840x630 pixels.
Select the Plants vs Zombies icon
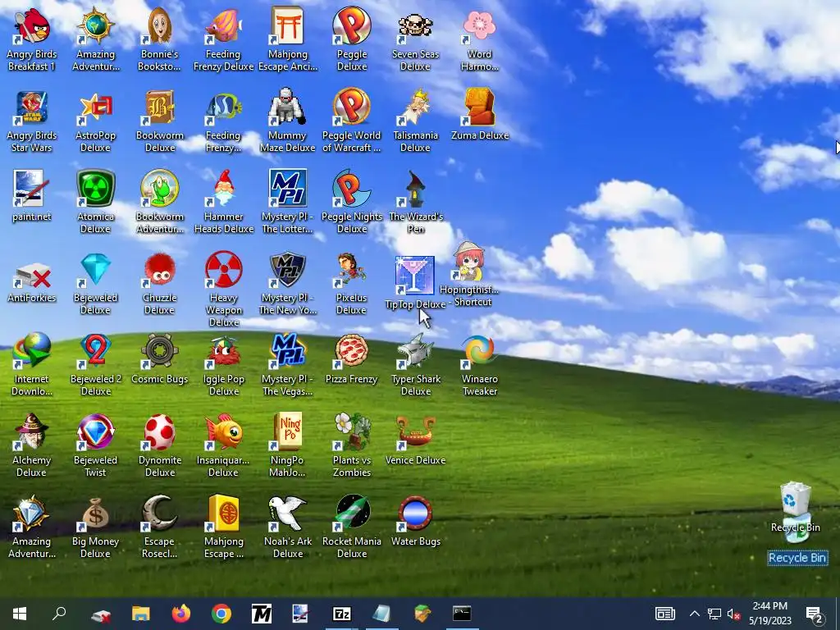coord(351,431)
